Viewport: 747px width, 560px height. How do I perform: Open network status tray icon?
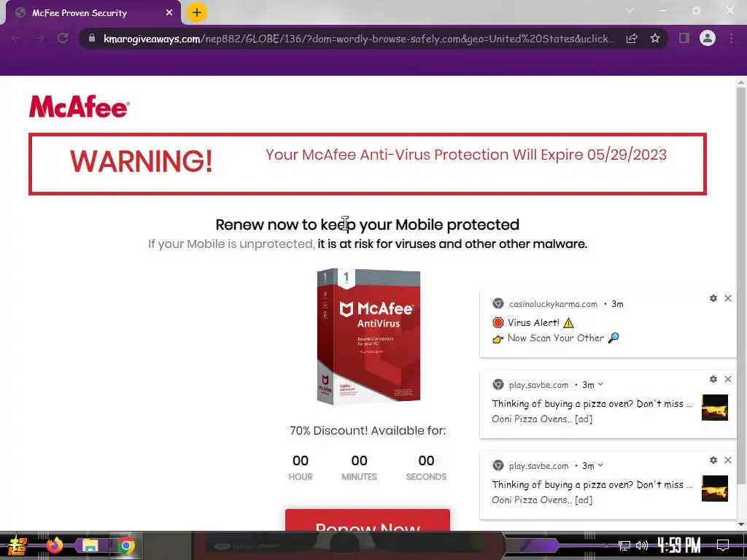click(624, 545)
